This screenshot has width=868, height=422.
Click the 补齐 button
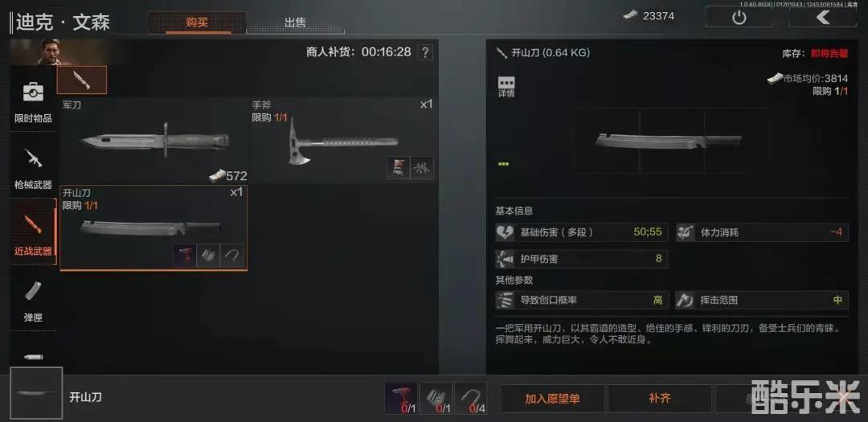click(x=660, y=399)
